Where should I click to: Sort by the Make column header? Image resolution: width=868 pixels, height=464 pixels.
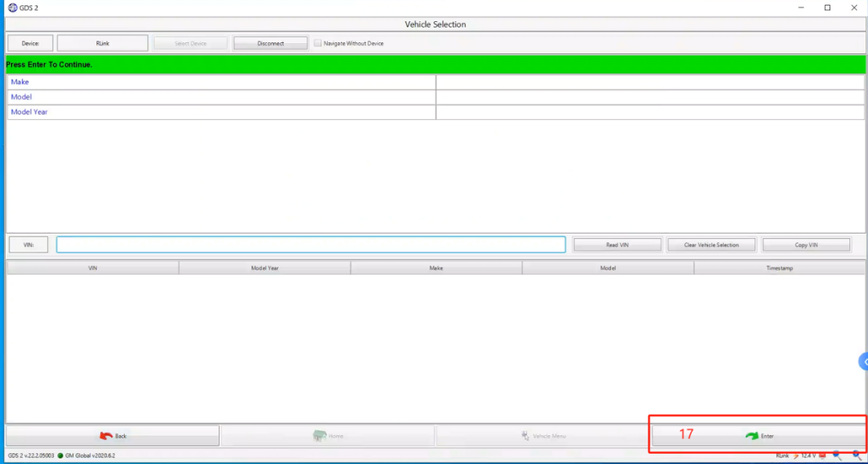pyautogui.click(x=436, y=268)
